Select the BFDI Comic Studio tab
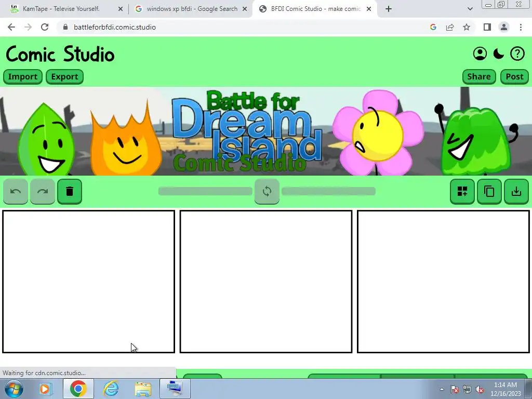This screenshot has height=399, width=532. tap(315, 9)
